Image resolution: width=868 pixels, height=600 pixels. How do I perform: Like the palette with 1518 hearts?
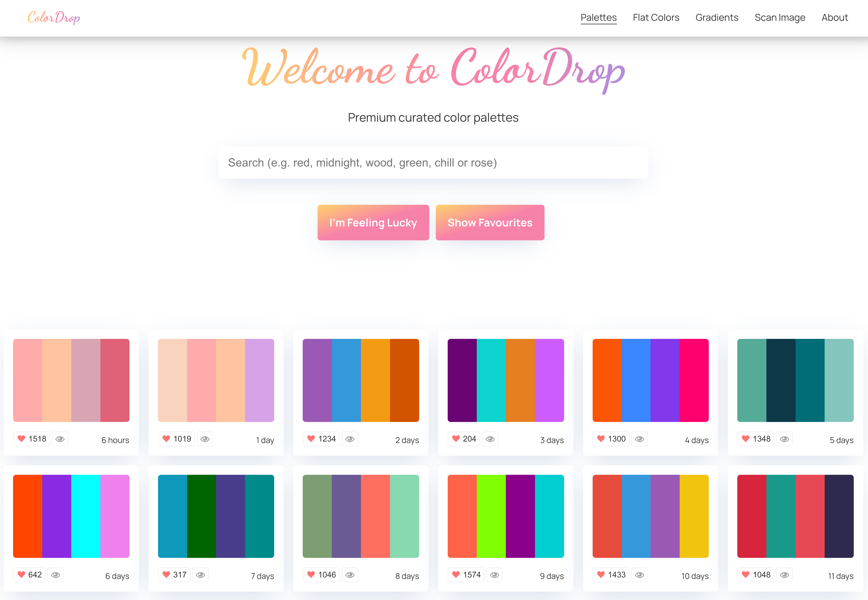click(31, 439)
